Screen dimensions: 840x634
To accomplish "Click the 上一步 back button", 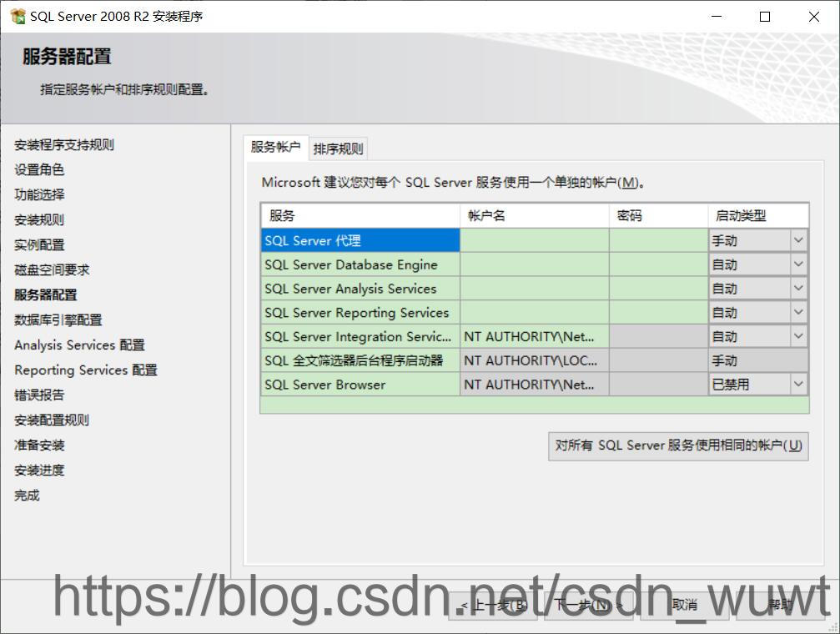I will coord(493,606).
